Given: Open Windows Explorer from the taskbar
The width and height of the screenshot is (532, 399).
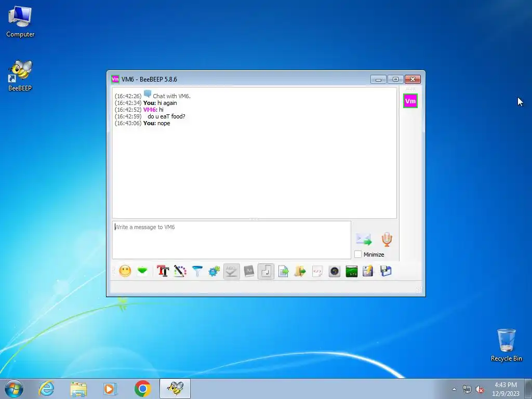Looking at the screenshot, I should [78, 389].
